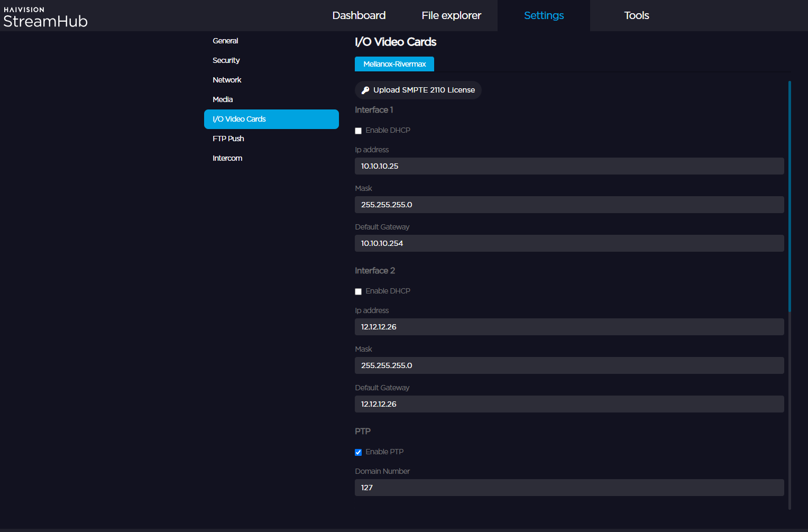Open the General settings page
The image size is (808, 532).
(x=225, y=41)
